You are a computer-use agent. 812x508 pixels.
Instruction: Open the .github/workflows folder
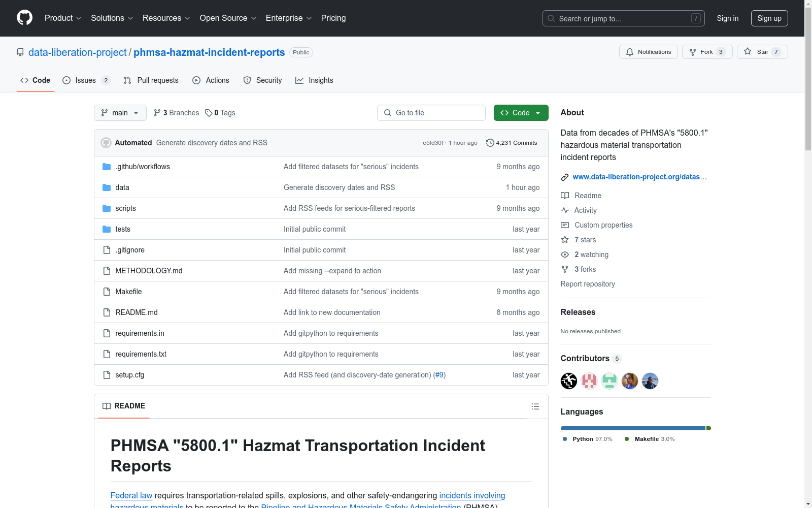143,167
